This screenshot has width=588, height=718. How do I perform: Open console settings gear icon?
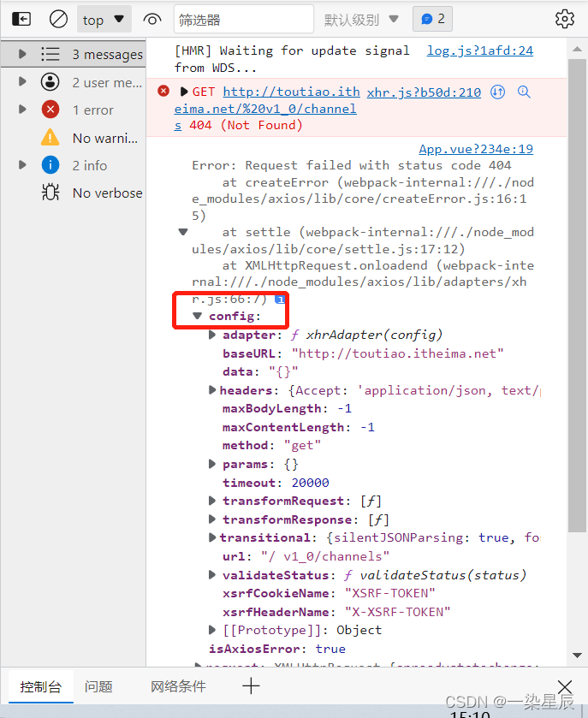pyautogui.click(x=564, y=19)
